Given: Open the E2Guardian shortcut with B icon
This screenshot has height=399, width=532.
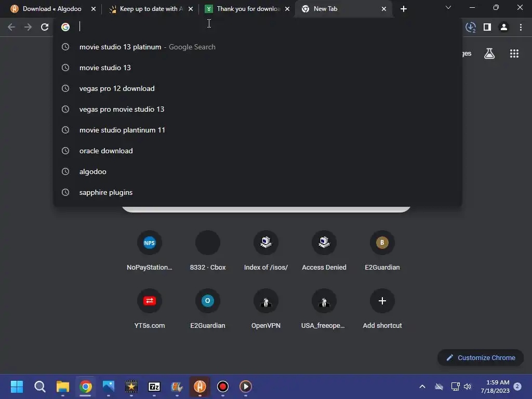Looking at the screenshot, I should (382, 251).
